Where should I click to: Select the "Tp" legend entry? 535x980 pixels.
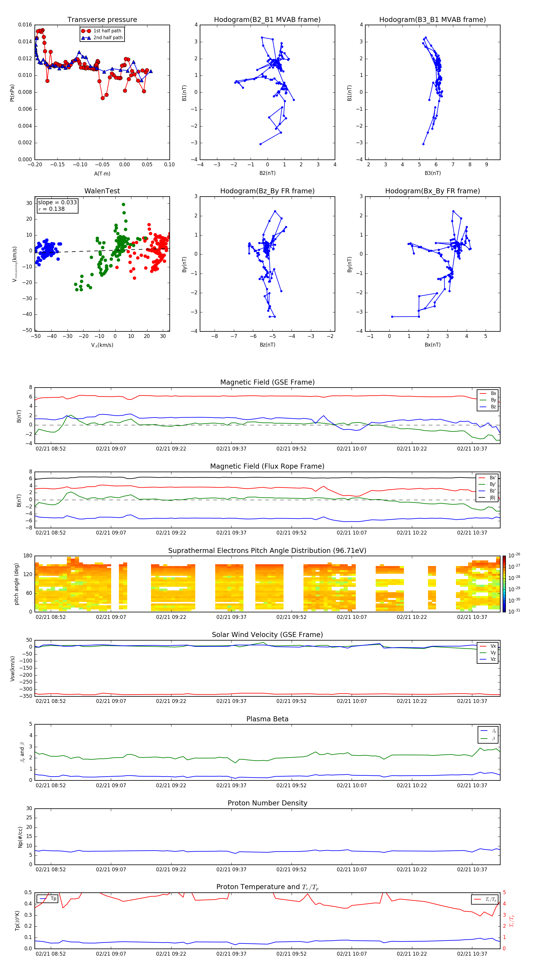click(48, 899)
